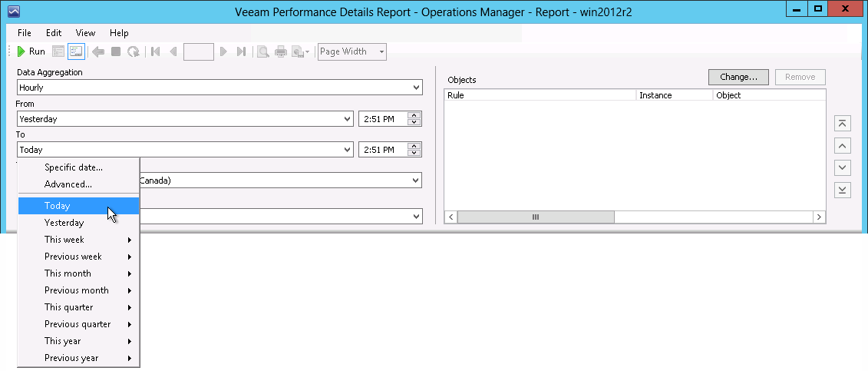Select Today in the date list

pos(78,205)
